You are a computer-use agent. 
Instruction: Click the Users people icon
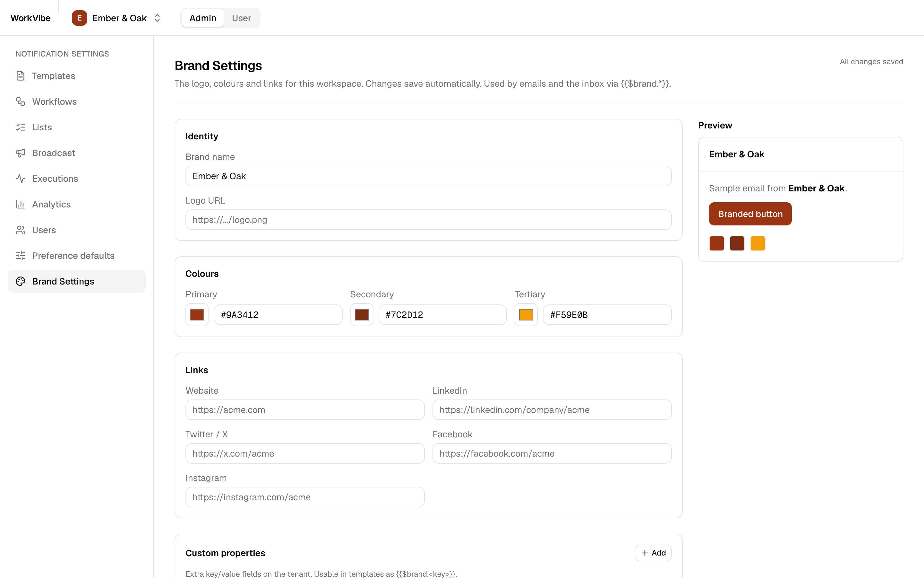(x=21, y=230)
